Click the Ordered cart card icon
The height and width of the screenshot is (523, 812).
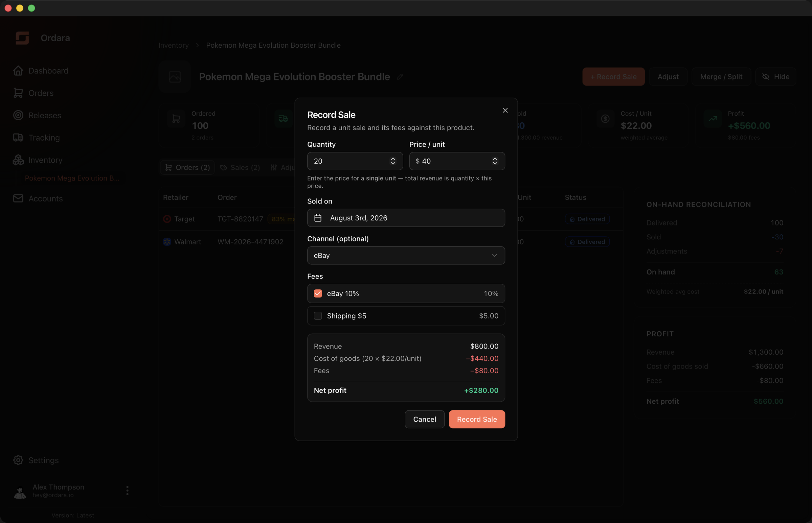pos(176,119)
